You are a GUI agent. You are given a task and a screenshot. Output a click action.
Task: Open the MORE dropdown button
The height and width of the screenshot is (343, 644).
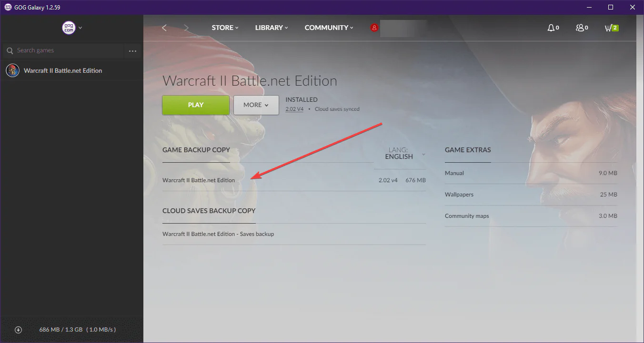[x=256, y=105]
